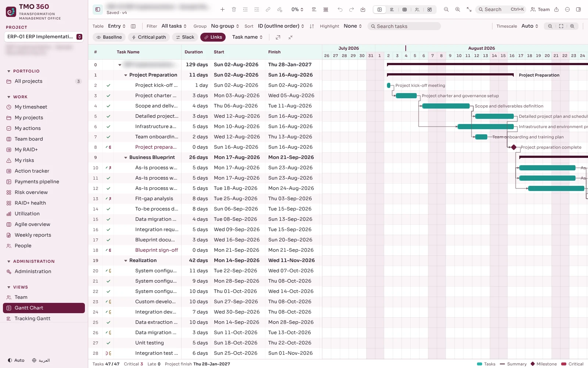Reverse sort direction icon
The image size is (588, 368).
point(312,26)
